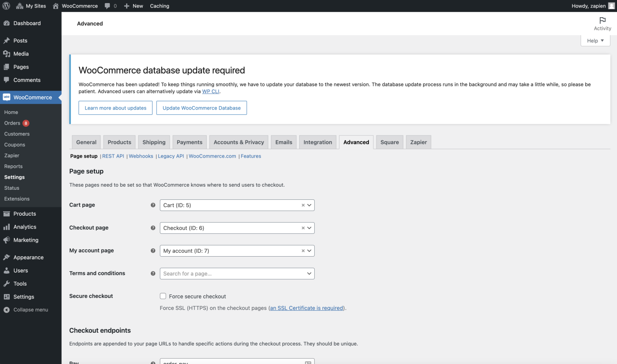The image size is (617, 364).
Task: Open Coupons in WooCommerce submenu
Action: click(x=15, y=145)
